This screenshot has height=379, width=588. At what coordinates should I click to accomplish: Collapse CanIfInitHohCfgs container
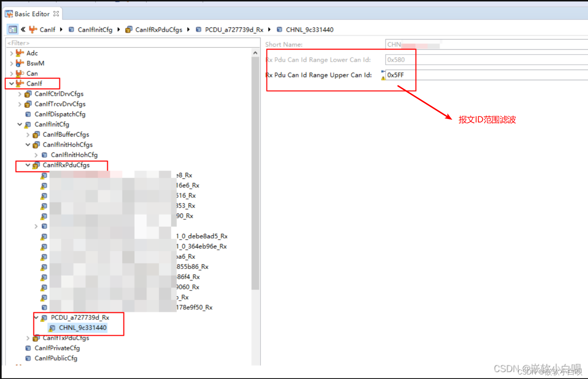click(28, 145)
